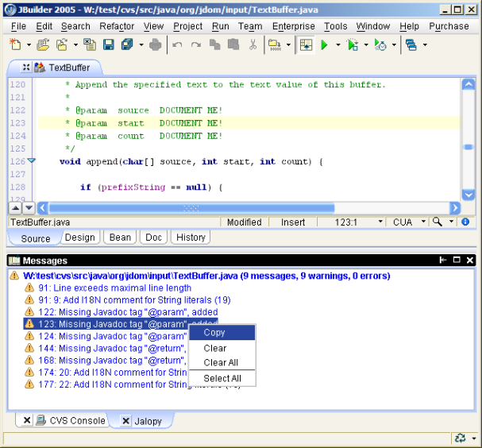Expand the Reopen file dropdown arrow
This screenshot has width=482, height=448.
(x=75, y=45)
